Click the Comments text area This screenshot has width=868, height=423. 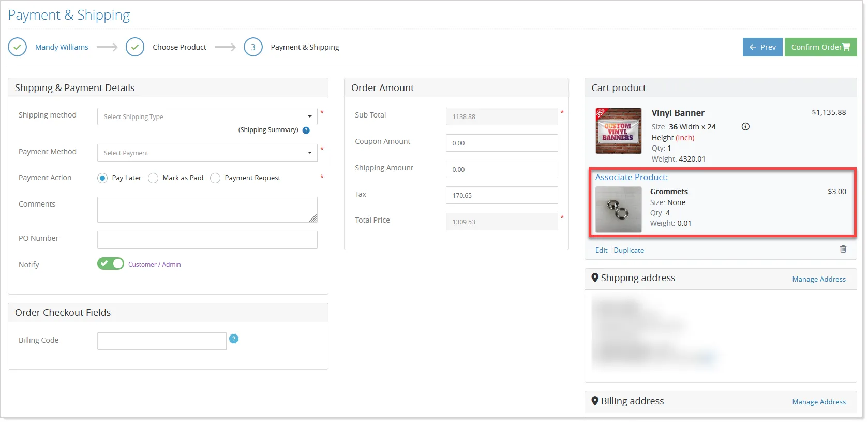207,210
